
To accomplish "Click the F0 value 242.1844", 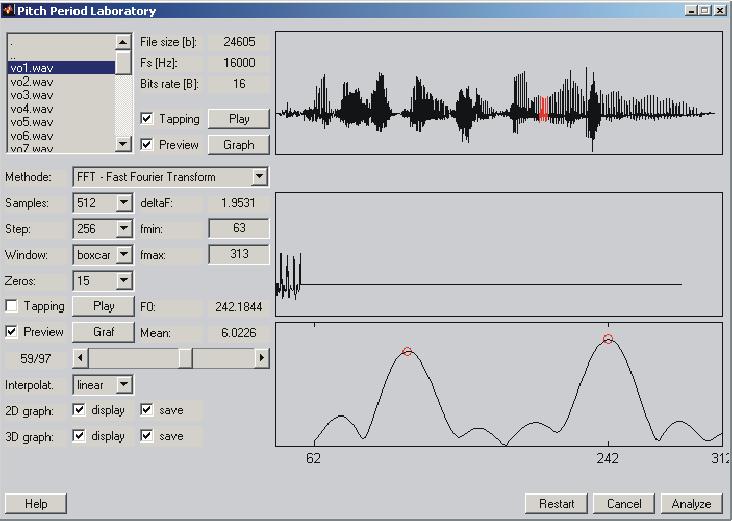I will (239, 307).
